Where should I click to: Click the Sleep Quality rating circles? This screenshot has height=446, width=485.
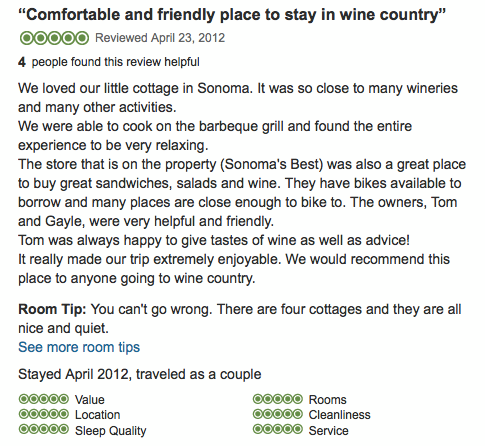[x=44, y=429]
